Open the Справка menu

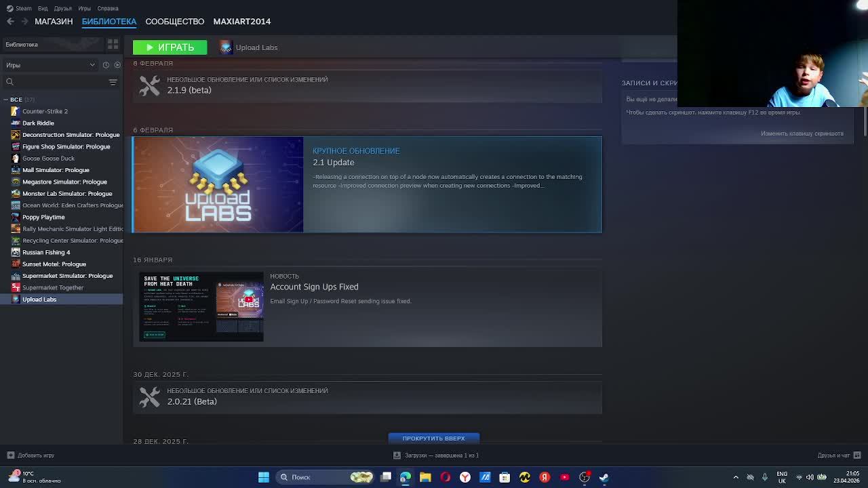click(108, 8)
